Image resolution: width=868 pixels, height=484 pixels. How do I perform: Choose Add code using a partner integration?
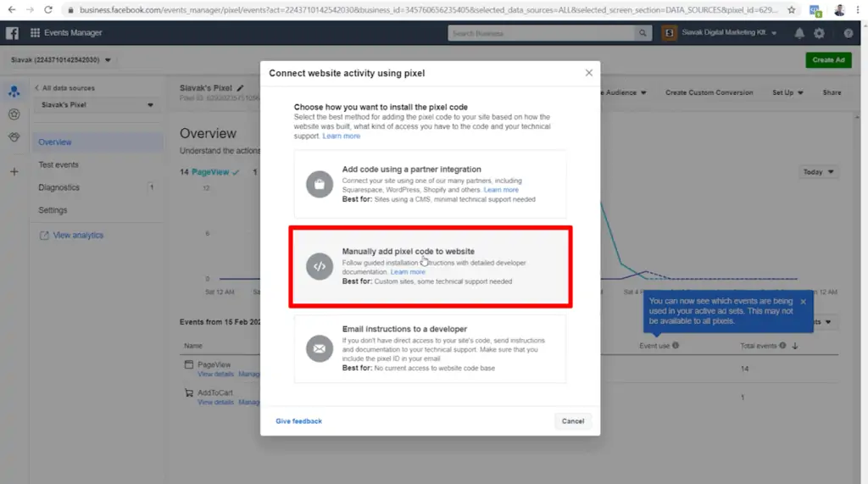[x=430, y=184]
